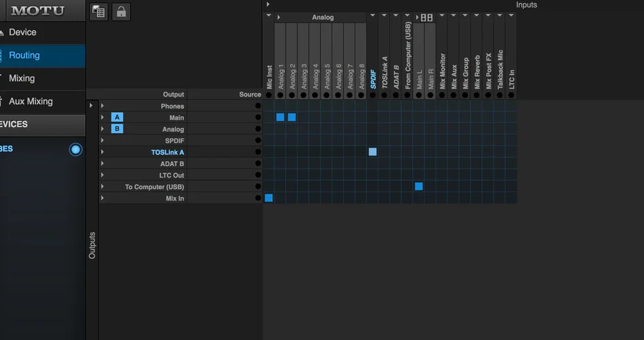
Task: Open the Device tab
Action: 22,32
